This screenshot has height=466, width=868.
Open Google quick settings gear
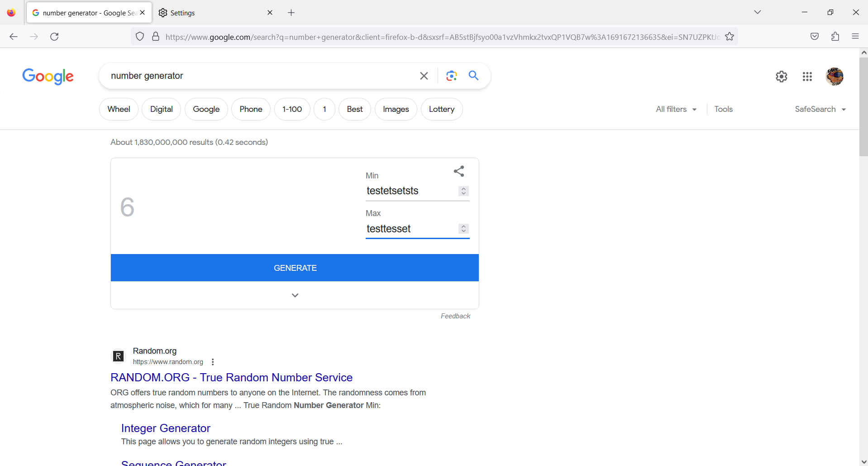coord(782,77)
